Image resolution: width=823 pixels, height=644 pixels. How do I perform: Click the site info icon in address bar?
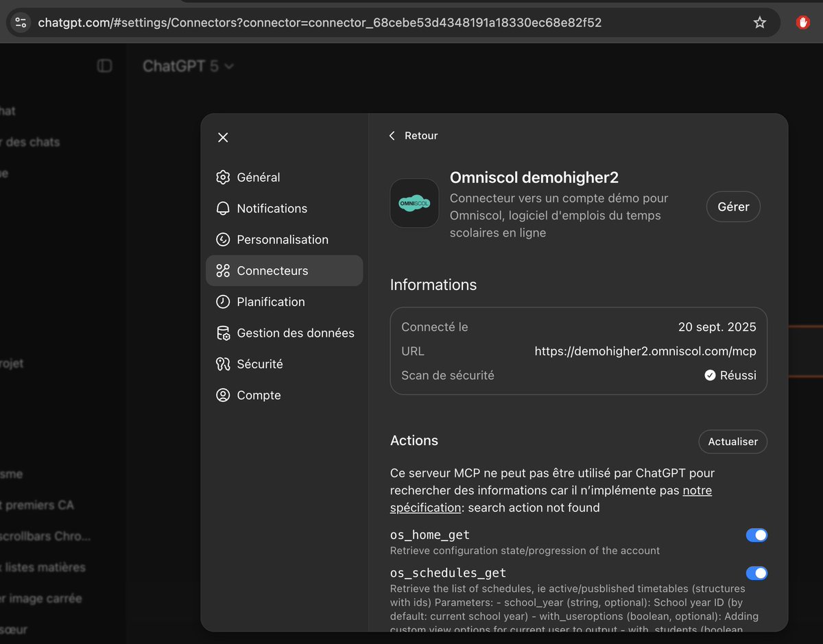(21, 23)
